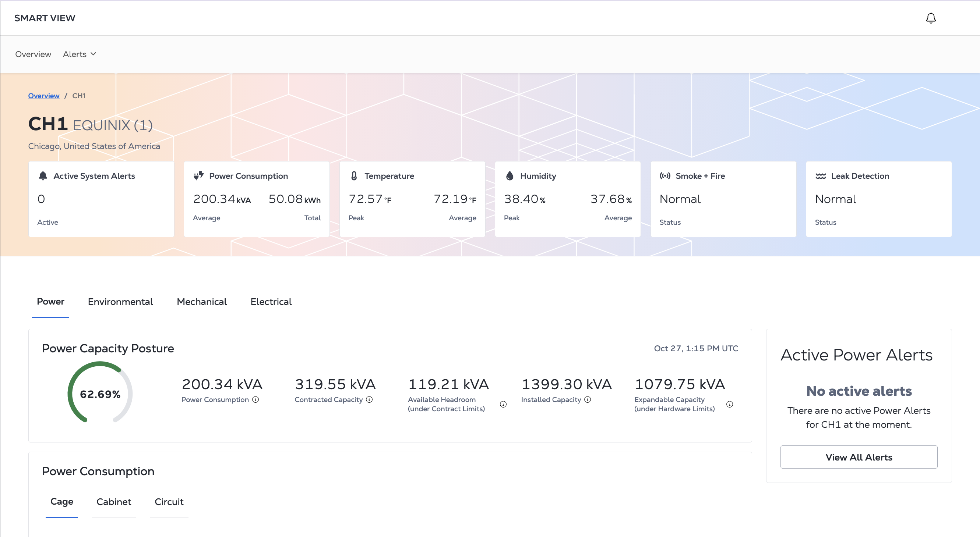Click the Smoke + Fire sensor icon
Screen dimensions: 980x537
(665, 176)
